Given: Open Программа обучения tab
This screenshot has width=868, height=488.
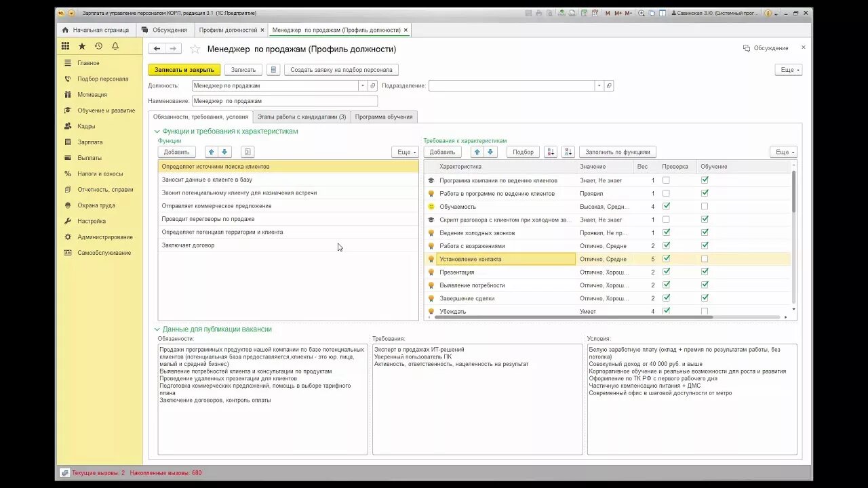Looking at the screenshot, I should (x=384, y=117).
